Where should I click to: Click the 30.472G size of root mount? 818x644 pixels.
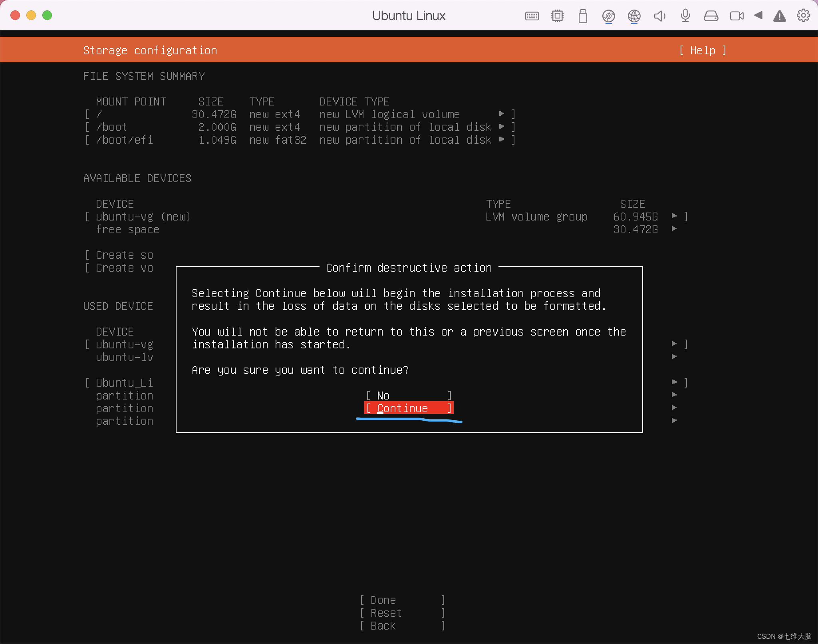pos(214,114)
